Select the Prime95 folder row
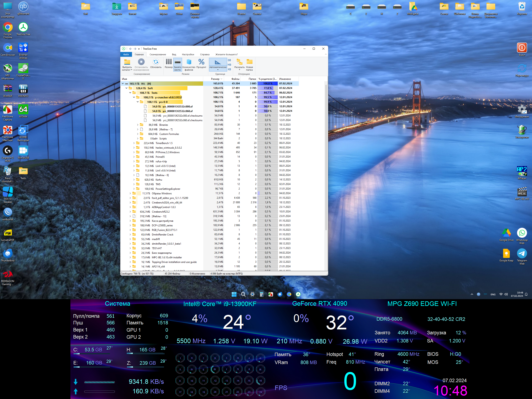This screenshot has height=399, width=532. pyautogui.click(x=160, y=157)
